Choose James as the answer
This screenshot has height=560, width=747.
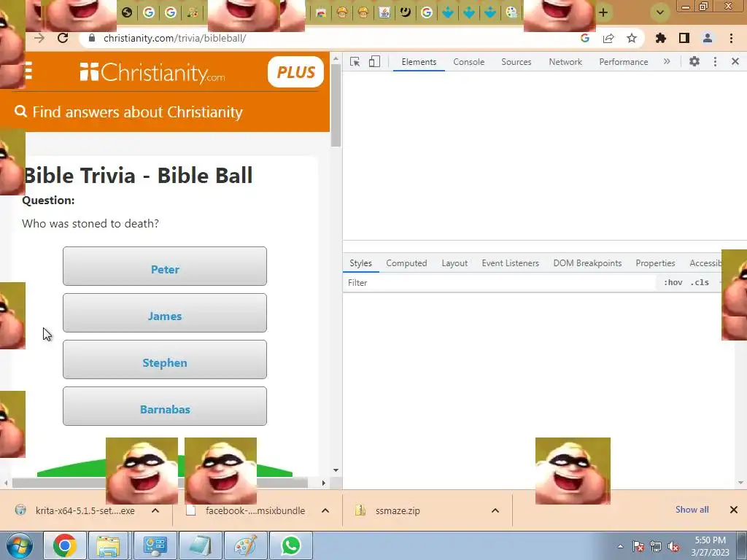pos(165,313)
